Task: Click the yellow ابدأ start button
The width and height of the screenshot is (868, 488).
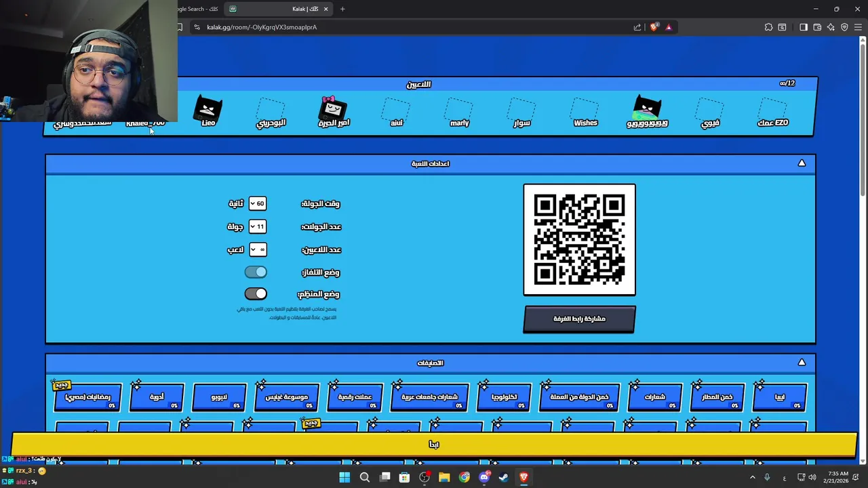Action: click(x=434, y=444)
